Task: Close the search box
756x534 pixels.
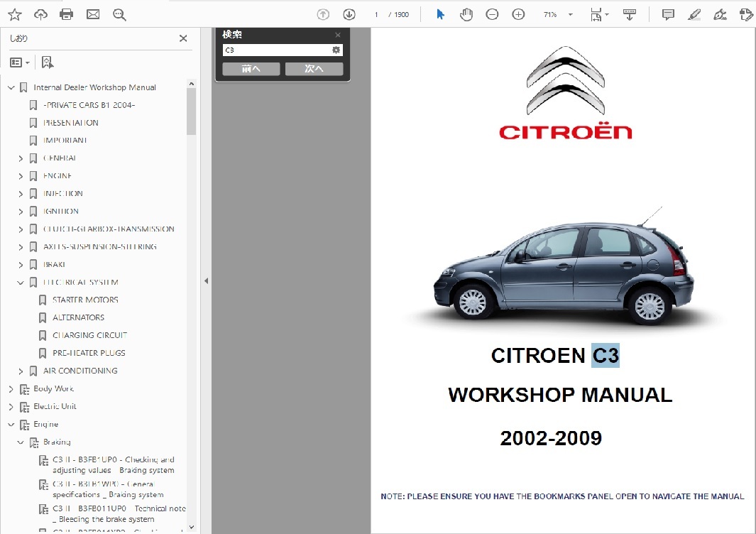Action: point(338,35)
